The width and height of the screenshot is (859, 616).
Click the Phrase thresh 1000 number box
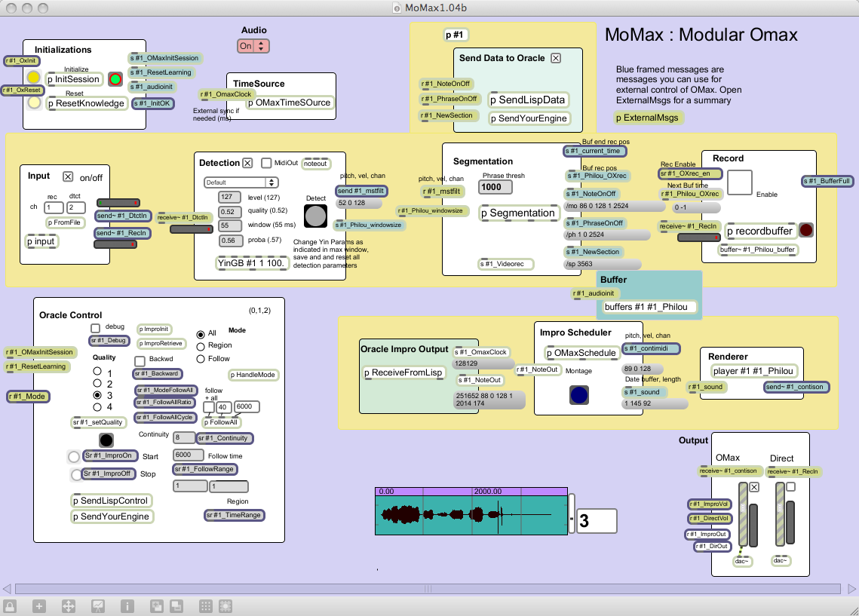coord(495,187)
